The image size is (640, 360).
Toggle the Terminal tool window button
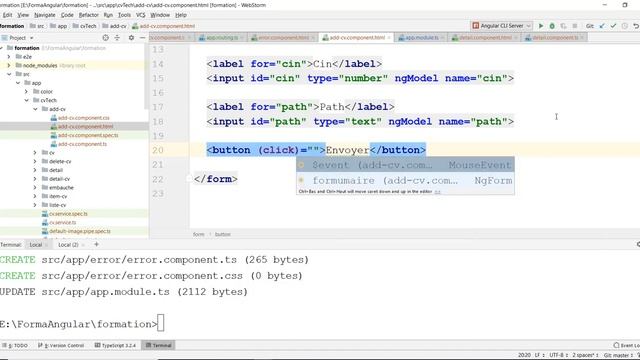(159, 345)
